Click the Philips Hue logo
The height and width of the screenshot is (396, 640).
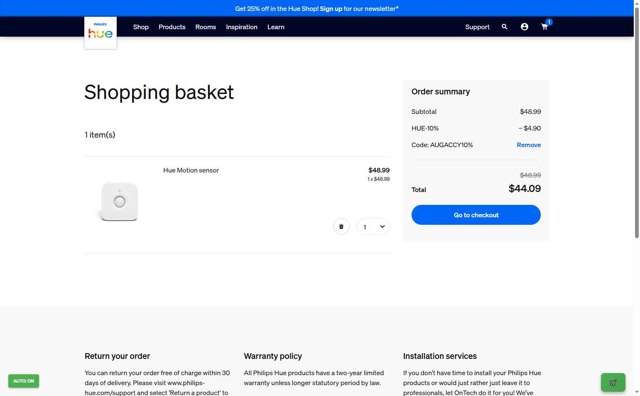[x=100, y=33]
